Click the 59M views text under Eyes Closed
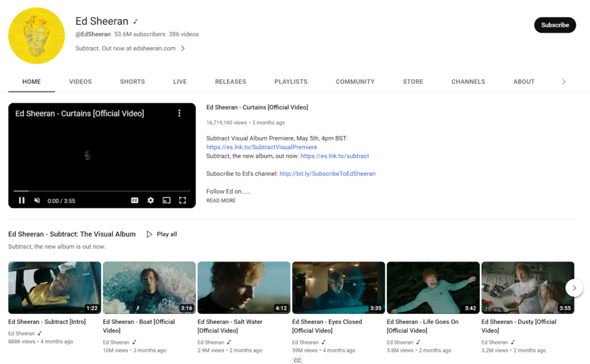590x364 pixels. [305, 350]
